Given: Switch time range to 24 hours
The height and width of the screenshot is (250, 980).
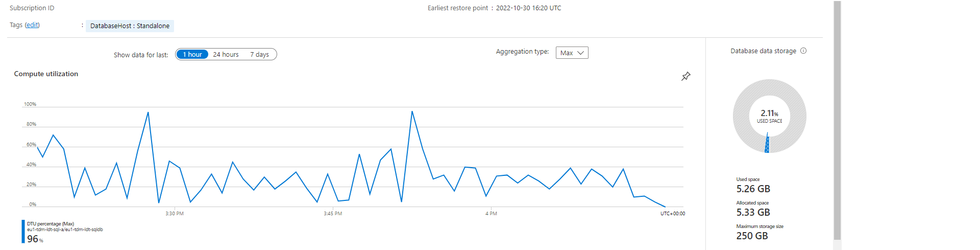Looking at the screenshot, I should coord(226,54).
